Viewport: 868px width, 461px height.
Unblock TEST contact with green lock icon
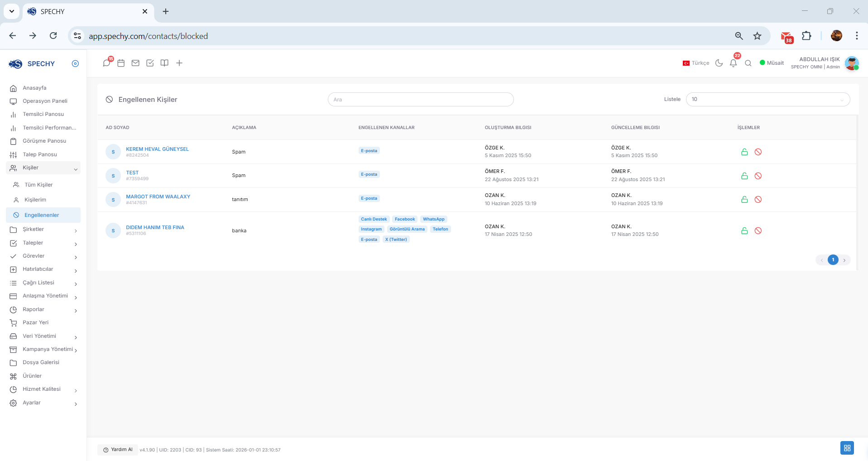pyautogui.click(x=744, y=176)
